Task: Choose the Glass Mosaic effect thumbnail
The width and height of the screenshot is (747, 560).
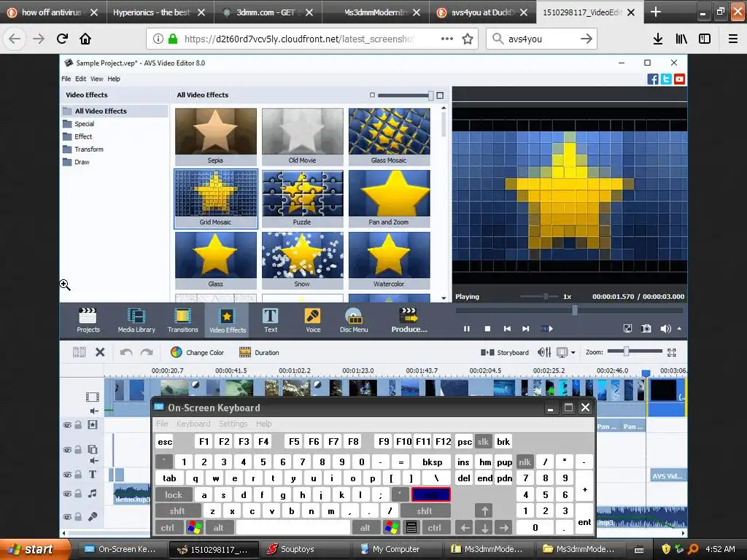Action: pos(389,136)
